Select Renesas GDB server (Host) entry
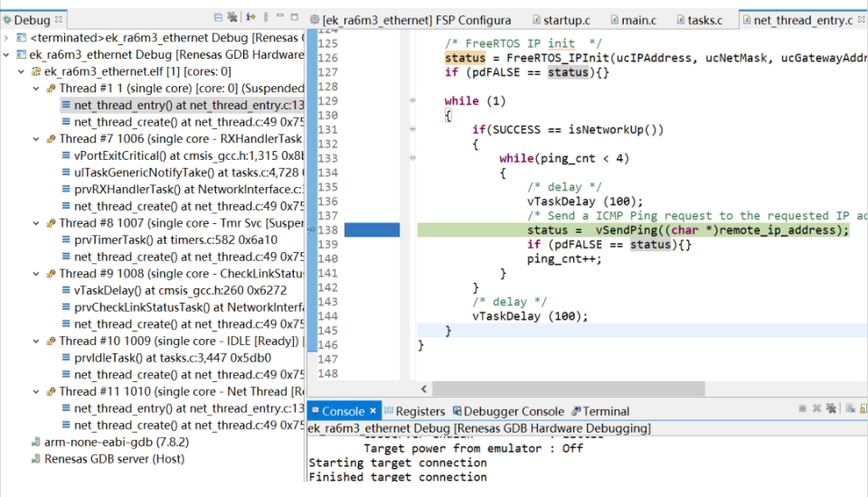 point(108,459)
